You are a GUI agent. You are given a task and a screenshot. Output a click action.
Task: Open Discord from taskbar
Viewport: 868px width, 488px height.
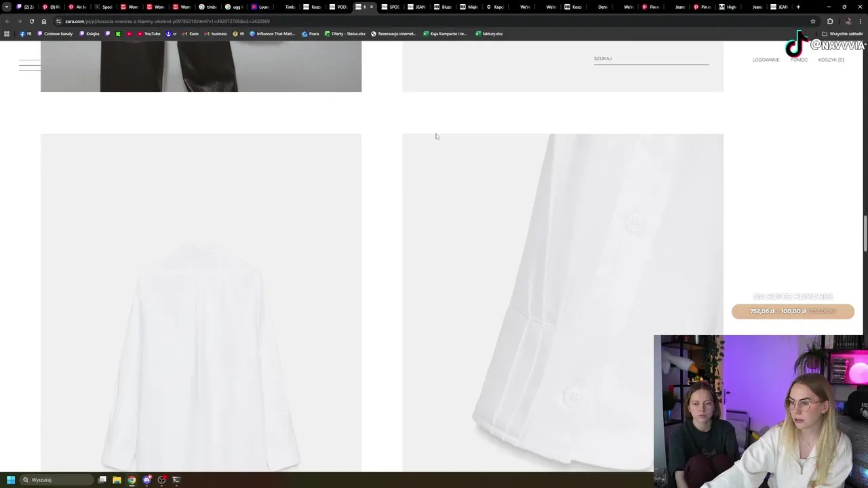click(x=146, y=480)
